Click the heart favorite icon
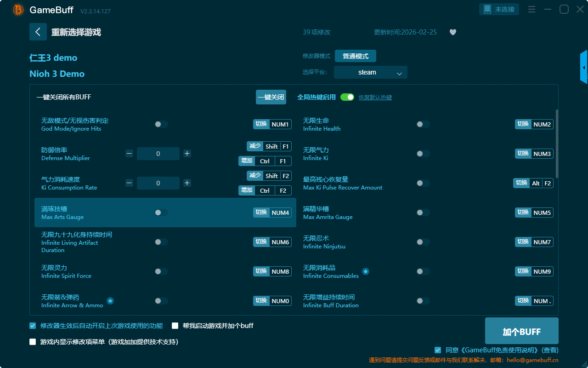Image resolution: width=588 pixels, height=368 pixels. click(453, 32)
